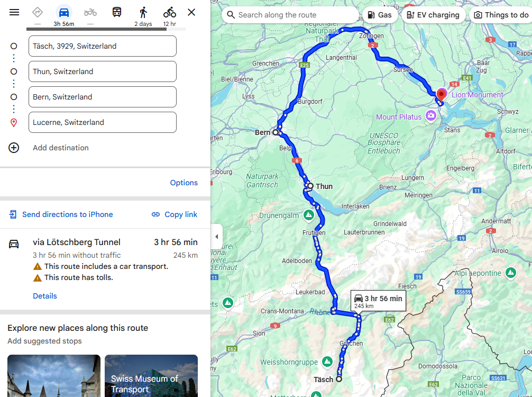Expand route Details
This screenshot has width=532, height=397.
tap(45, 296)
